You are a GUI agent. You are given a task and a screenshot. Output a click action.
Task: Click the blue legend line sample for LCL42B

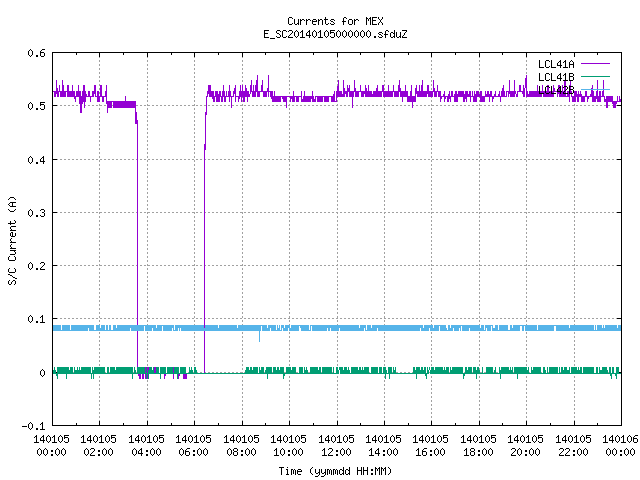coord(595,89)
